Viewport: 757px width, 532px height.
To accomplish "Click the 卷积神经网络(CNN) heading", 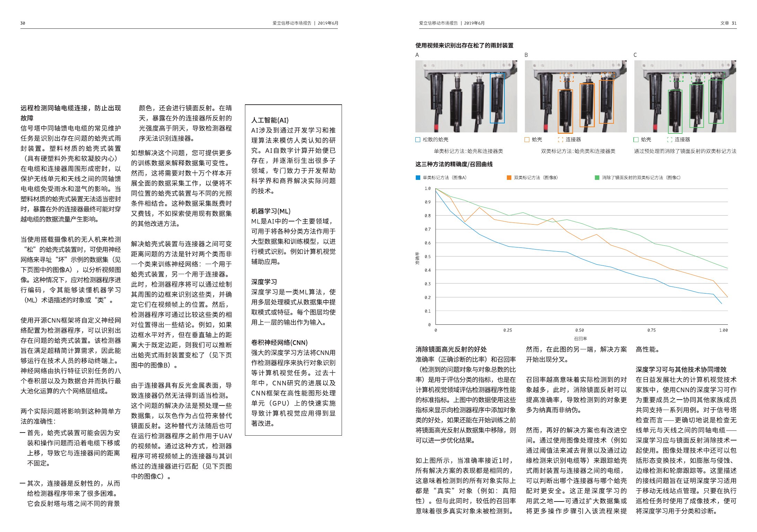I will pos(279,343).
